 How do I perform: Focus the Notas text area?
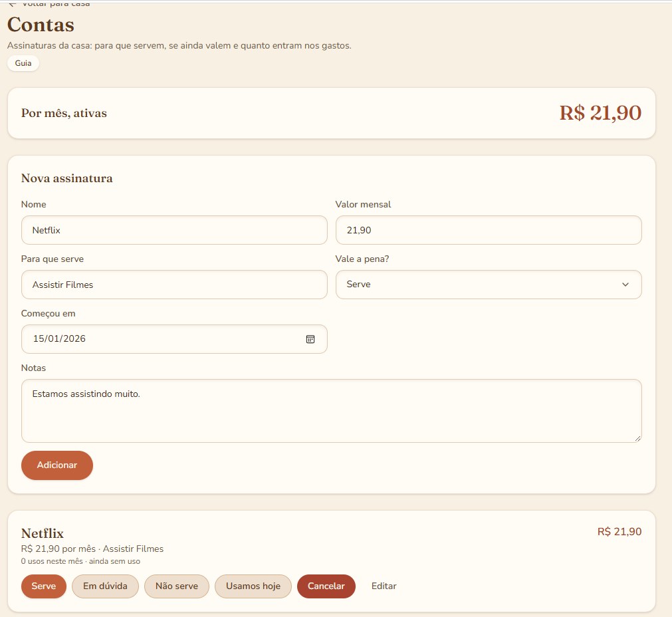click(x=331, y=411)
